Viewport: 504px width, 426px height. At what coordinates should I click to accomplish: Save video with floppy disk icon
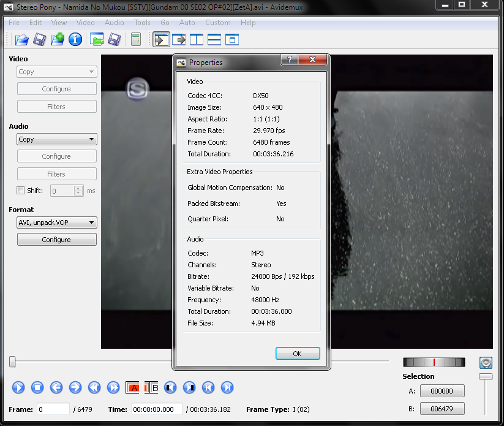tap(40, 40)
